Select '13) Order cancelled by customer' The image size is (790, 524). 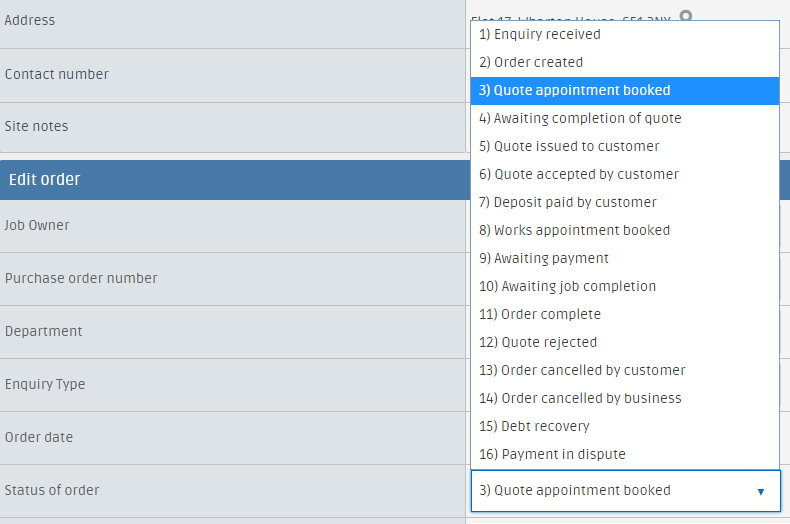(625, 370)
